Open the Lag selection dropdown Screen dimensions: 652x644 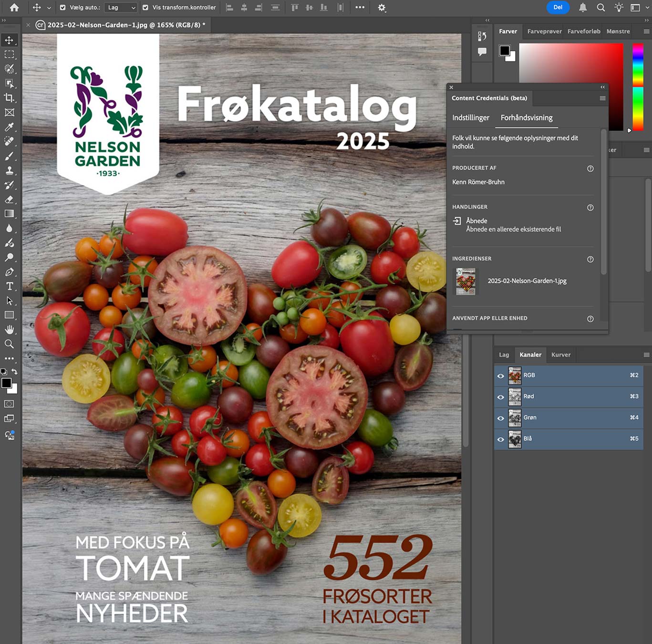tap(120, 7)
